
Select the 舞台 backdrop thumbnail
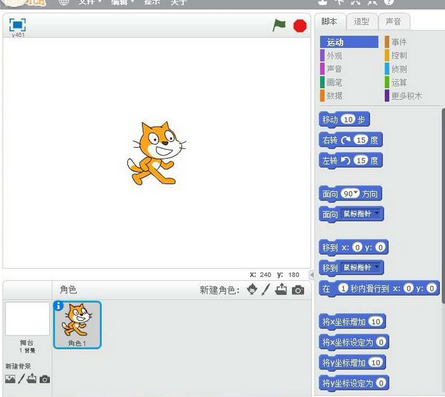27,319
